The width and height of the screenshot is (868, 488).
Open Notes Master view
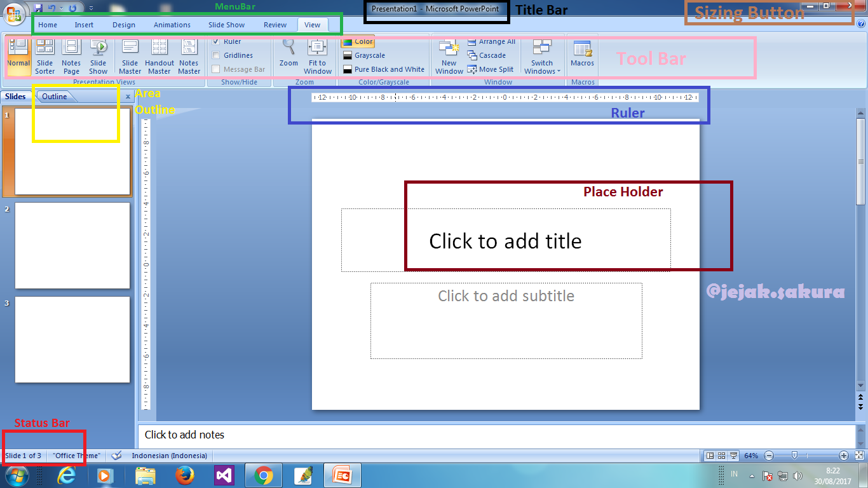[x=189, y=56]
